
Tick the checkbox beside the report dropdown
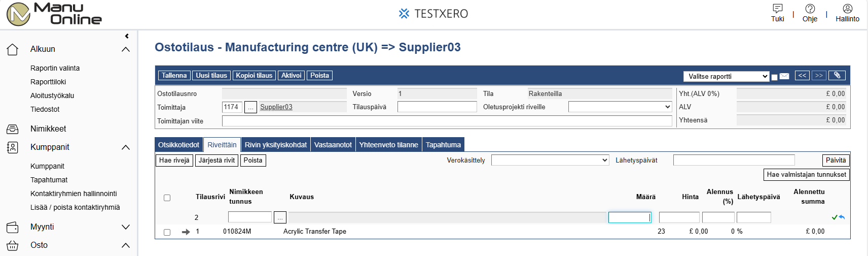point(774,77)
